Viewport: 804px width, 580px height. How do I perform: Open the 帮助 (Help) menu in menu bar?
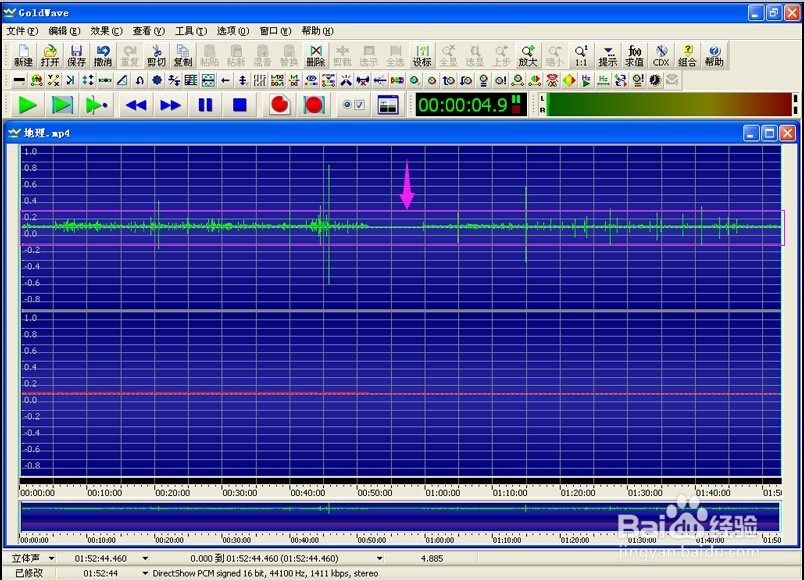click(317, 31)
